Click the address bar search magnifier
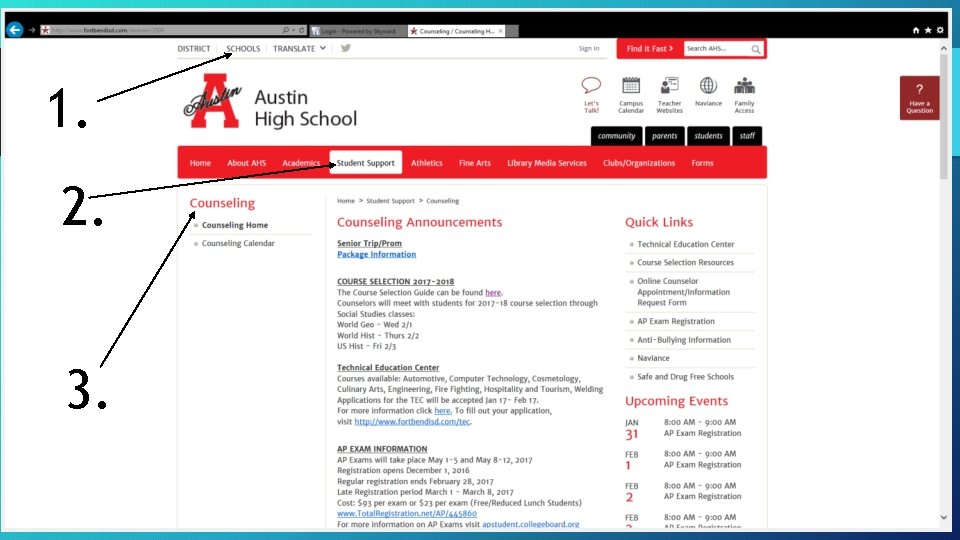The width and height of the screenshot is (960, 540). (286, 30)
